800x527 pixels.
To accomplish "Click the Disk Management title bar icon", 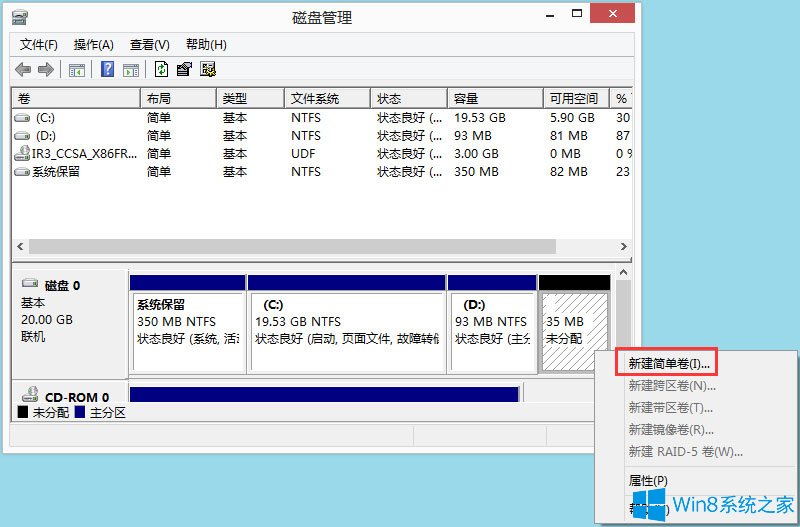I will pyautogui.click(x=19, y=18).
